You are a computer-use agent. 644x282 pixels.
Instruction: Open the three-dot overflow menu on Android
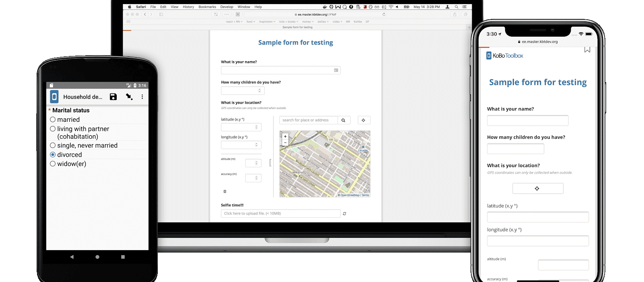click(142, 97)
